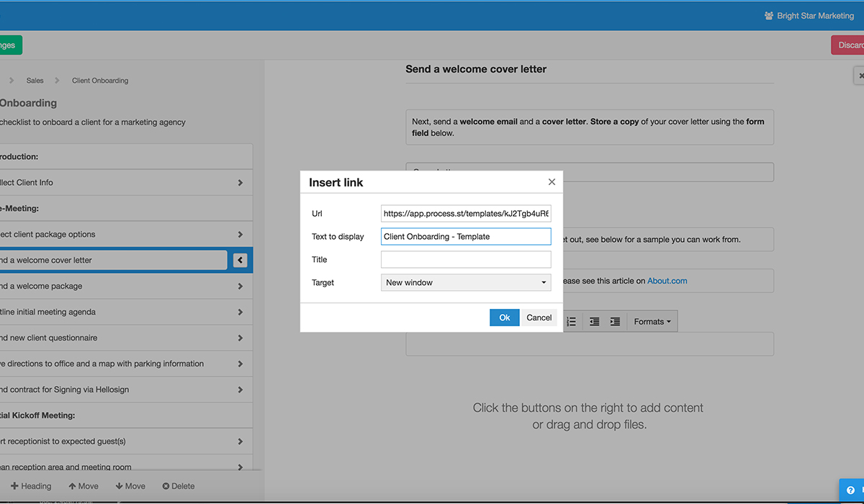The image size is (864, 504).
Task: Select the 'client package options' task row
Action: [126, 235]
